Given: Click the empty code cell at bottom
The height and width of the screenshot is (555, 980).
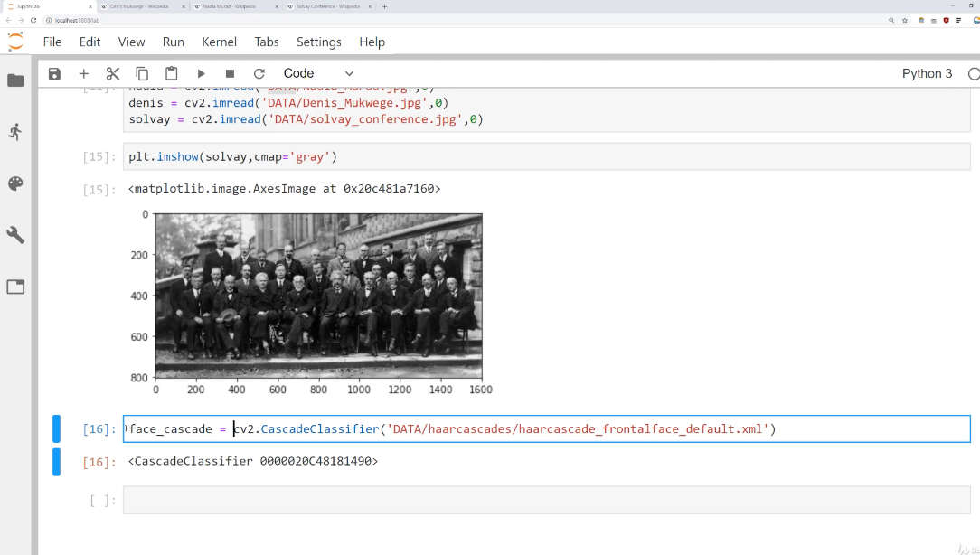Looking at the screenshot, I should point(546,501).
